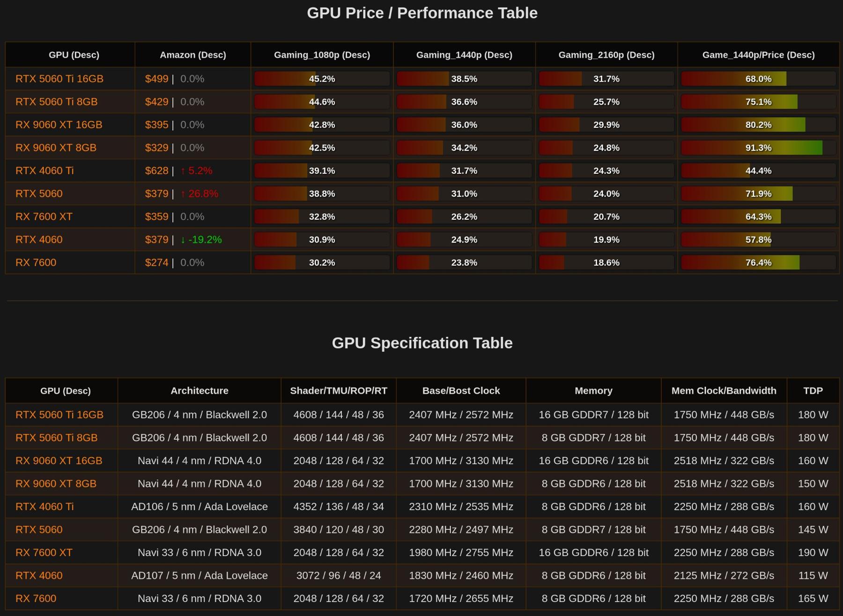This screenshot has width=843, height=616.
Task: Click the ↓ -19.2% price change
Action: [x=201, y=239]
